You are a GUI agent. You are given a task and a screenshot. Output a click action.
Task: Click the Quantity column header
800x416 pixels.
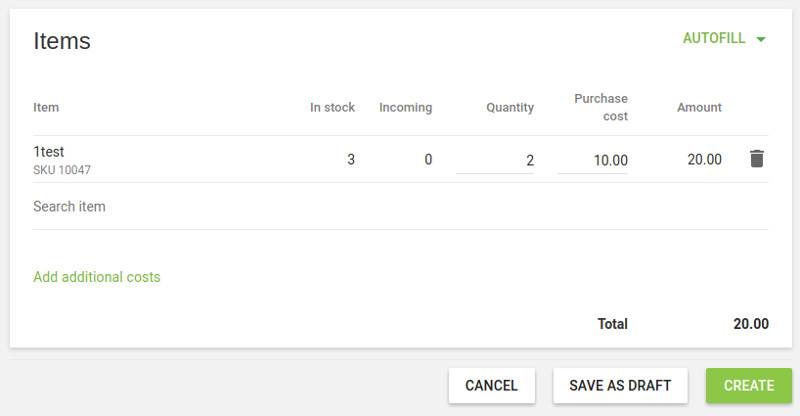(x=510, y=108)
